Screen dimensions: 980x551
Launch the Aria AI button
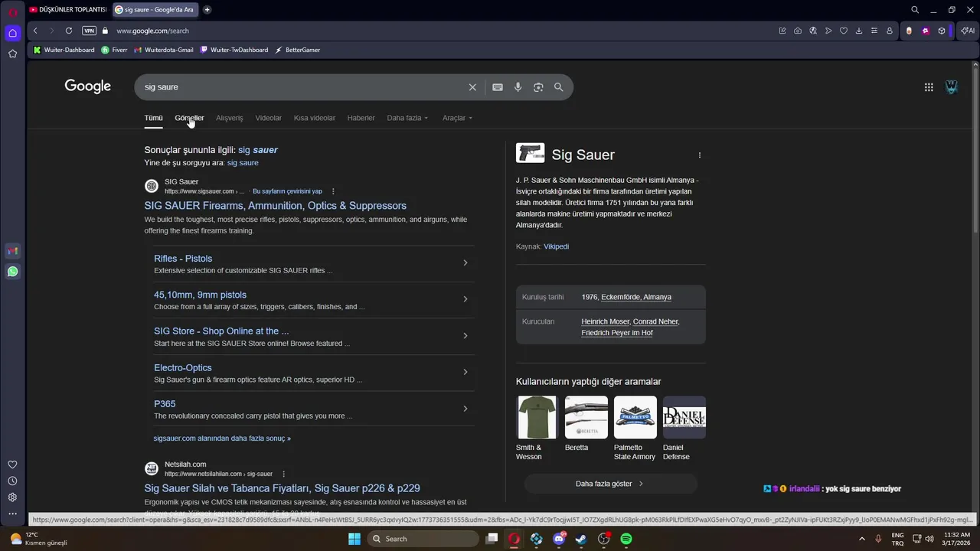968,31
